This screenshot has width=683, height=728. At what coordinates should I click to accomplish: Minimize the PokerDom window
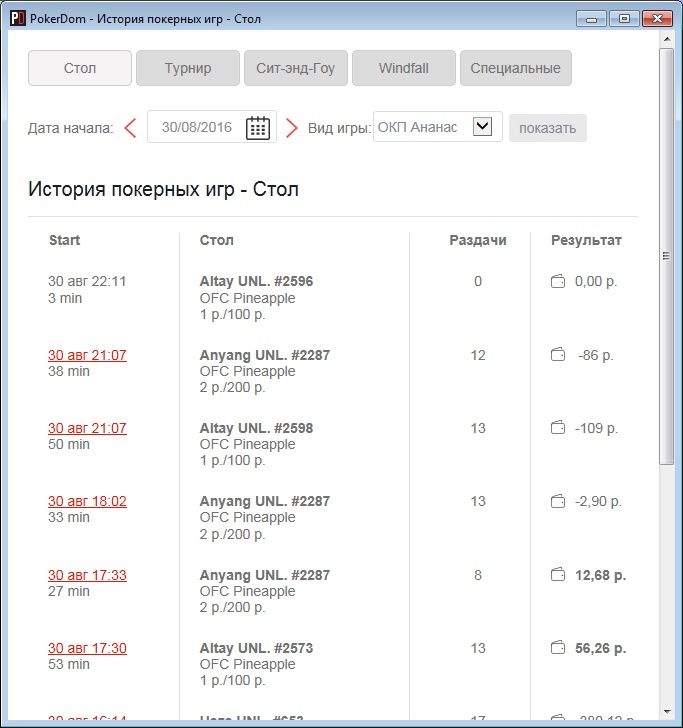(592, 19)
